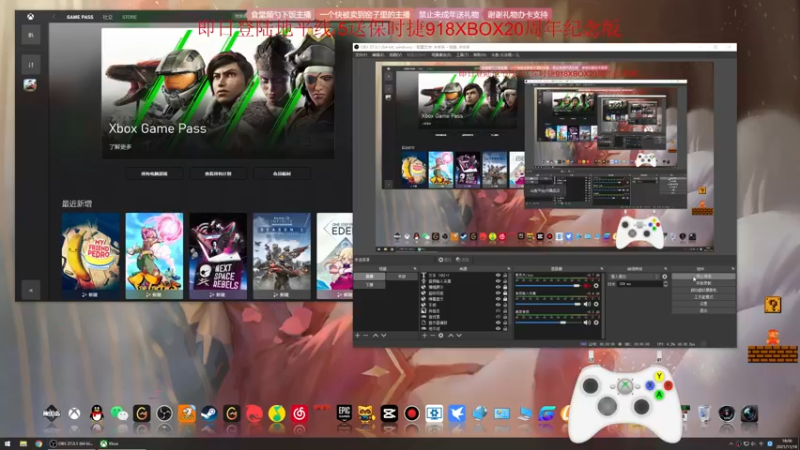Open WeChat from the desktop dock

[x=119, y=414]
